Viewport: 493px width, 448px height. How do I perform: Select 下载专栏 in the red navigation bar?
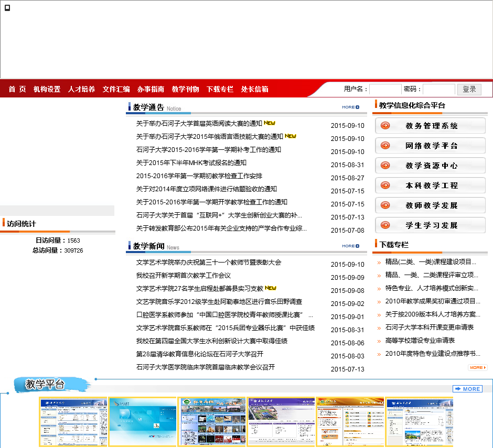(220, 89)
